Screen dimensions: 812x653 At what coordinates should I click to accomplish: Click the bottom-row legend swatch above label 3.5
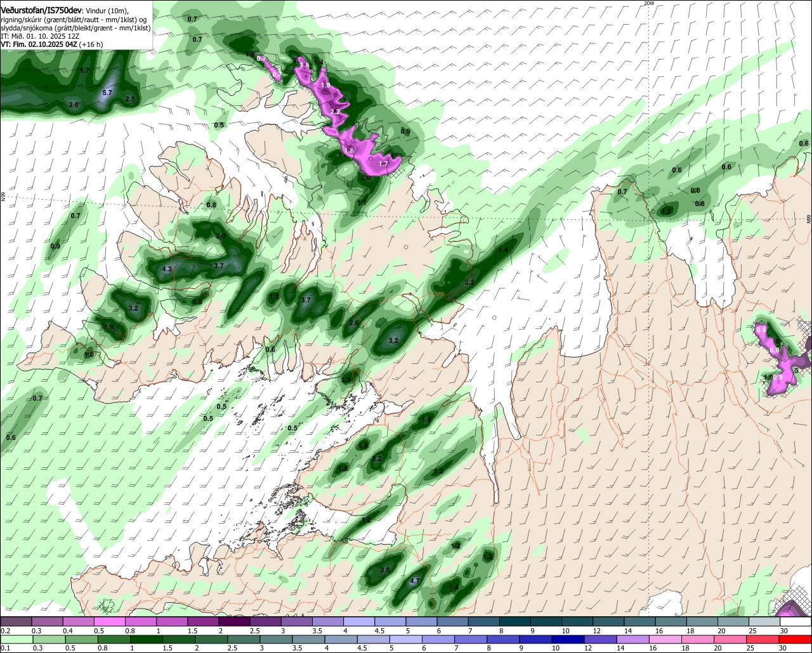[308, 640]
